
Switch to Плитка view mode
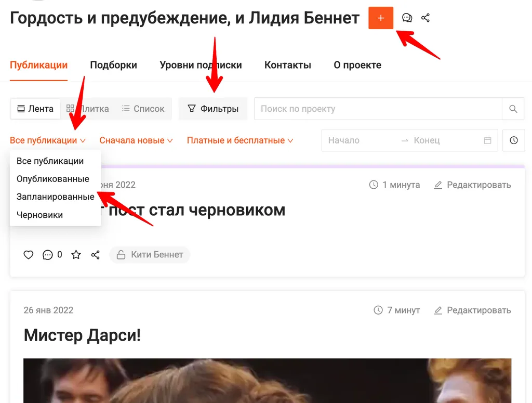pyautogui.click(x=88, y=109)
